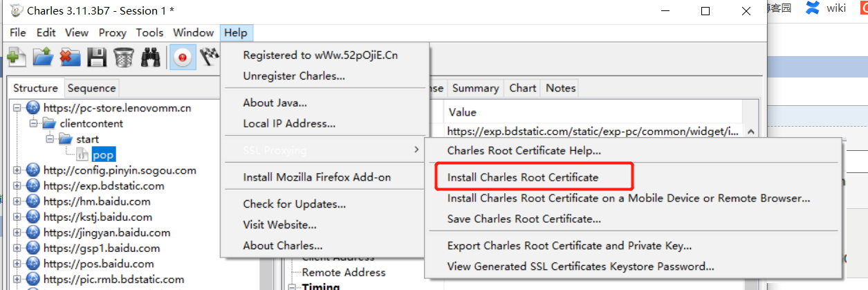Screen dimensions: 868x290
Task: Select About Java menu entry
Action: [275, 103]
